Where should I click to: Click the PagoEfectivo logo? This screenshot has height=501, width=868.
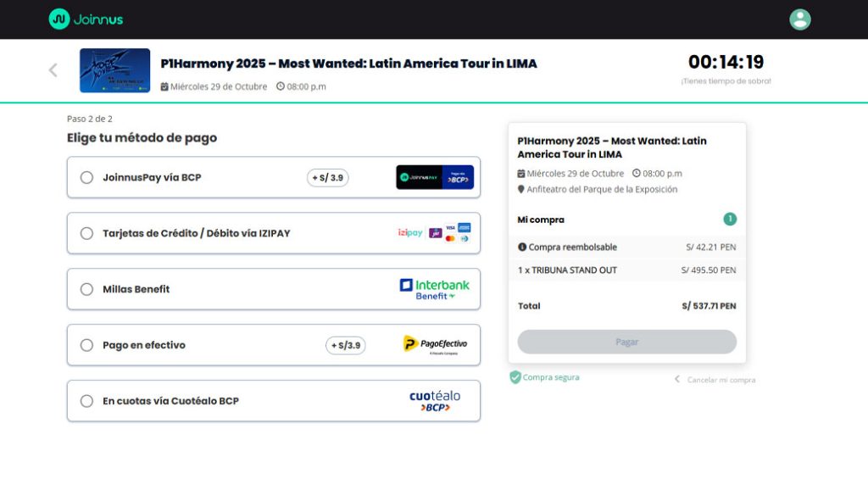435,345
